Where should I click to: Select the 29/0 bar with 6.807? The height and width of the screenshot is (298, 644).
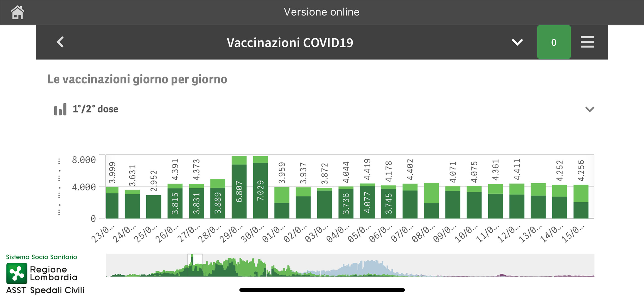[239, 187]
